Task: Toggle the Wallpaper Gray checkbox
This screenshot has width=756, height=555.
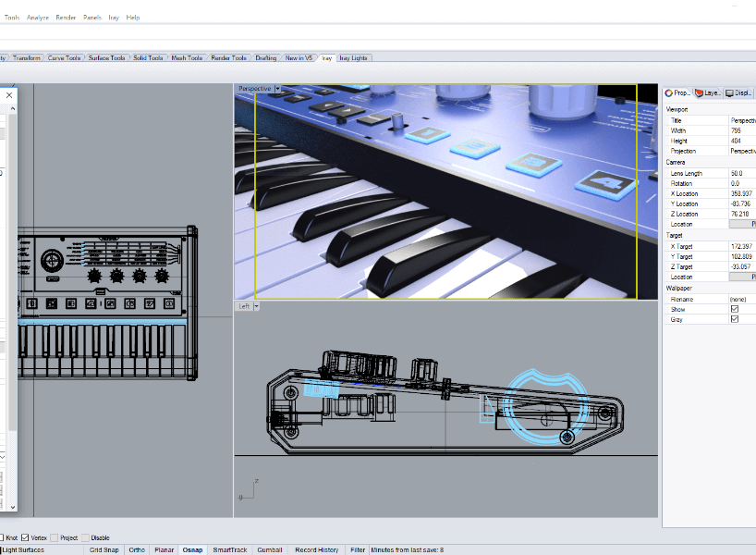Action: click(x=735, y=319)
